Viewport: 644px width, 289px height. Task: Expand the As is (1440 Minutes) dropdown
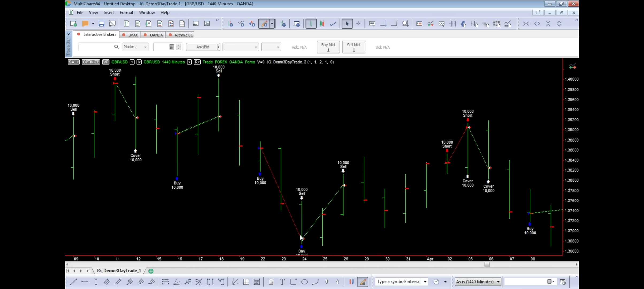click(498, 282)
